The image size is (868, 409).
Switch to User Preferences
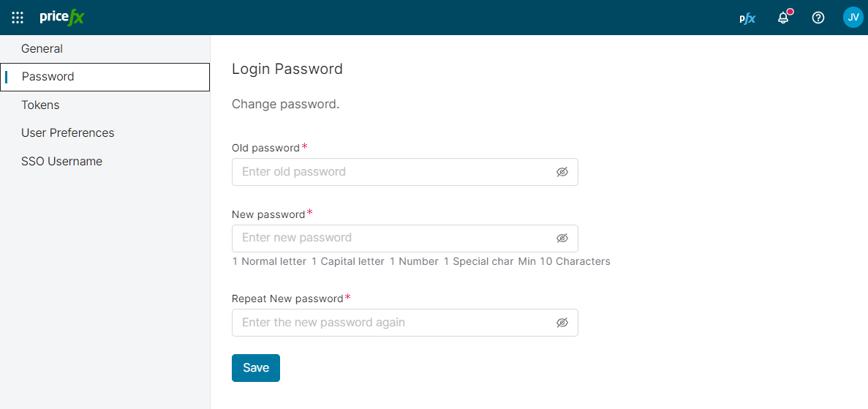(67, 133)
